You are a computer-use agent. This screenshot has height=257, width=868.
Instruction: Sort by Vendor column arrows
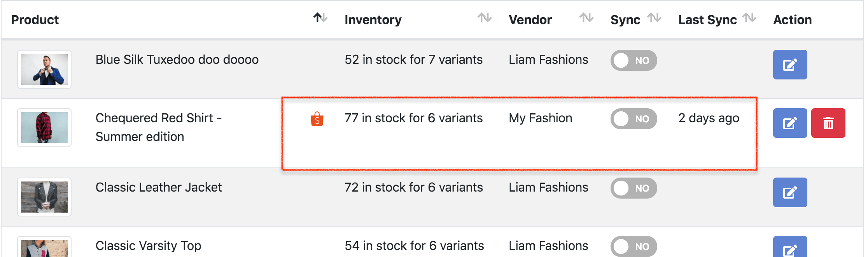[x=586, y=18]
